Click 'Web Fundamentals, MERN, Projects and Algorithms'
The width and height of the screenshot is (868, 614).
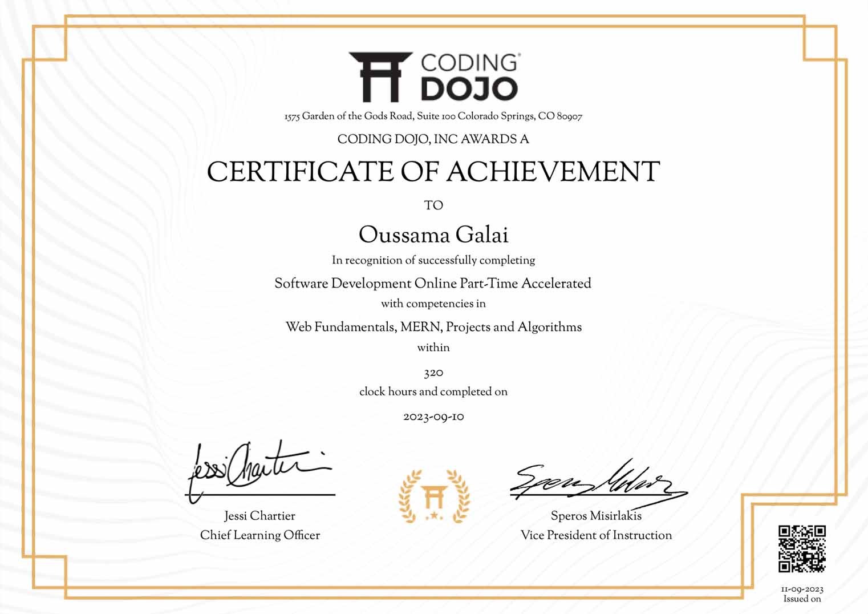point(433,327)
